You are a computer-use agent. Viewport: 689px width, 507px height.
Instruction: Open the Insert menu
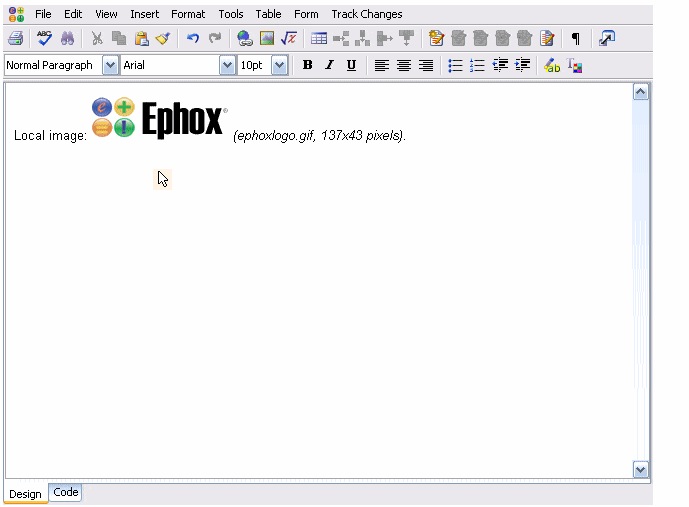[x=145, y=14]
